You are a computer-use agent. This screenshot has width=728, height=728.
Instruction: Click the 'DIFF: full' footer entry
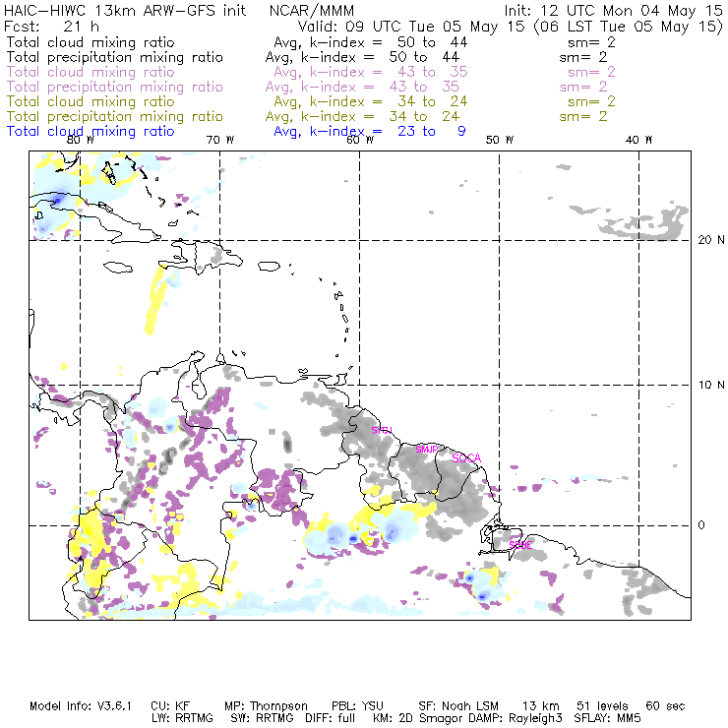pos(331,718)
